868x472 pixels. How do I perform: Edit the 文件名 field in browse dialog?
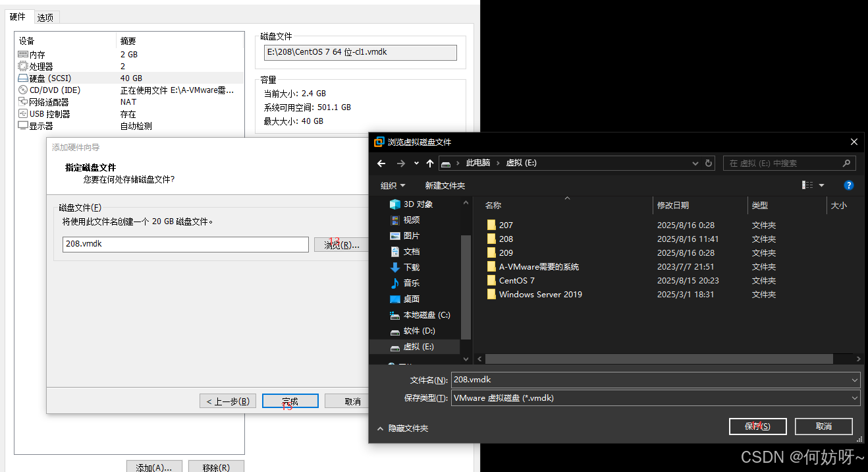tap(650, 380)
